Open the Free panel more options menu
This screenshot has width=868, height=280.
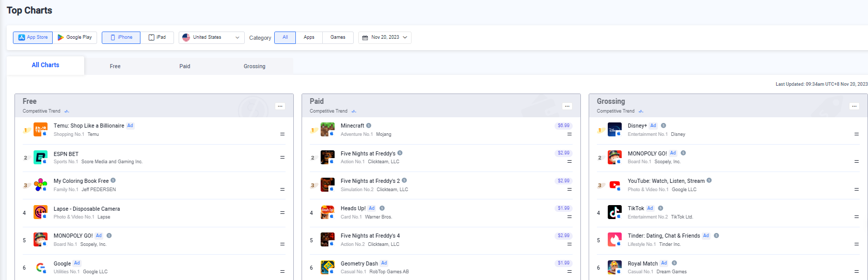(x=280, y=106)
